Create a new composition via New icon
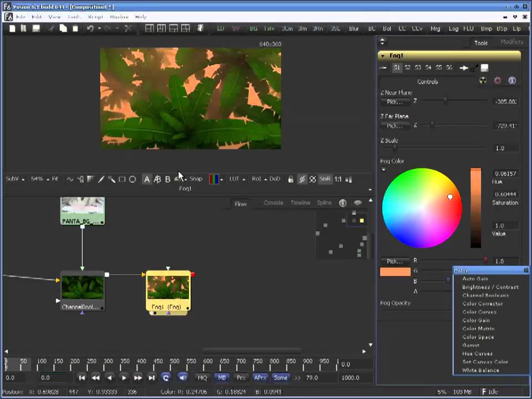Viewport: 532px width, 399px height. pyautogui.click(x=12, y=28)
